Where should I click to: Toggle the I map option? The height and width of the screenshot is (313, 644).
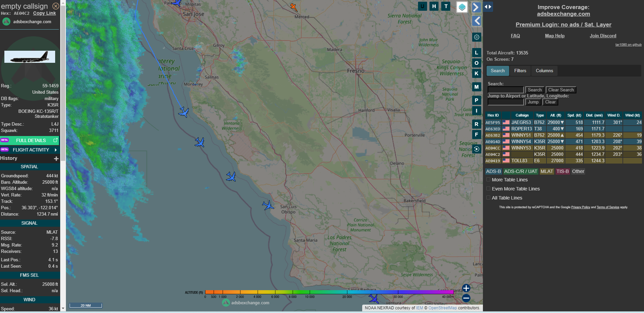click(x=477, y=110)
